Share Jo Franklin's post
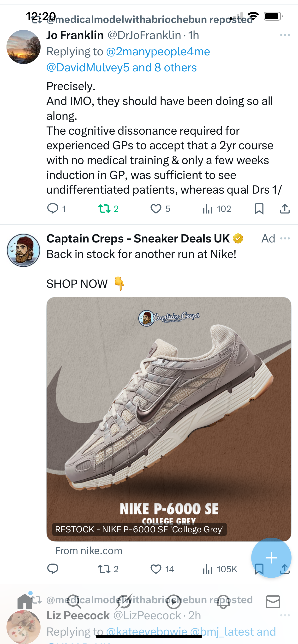The image size is (298, 644). click(285, 208)
